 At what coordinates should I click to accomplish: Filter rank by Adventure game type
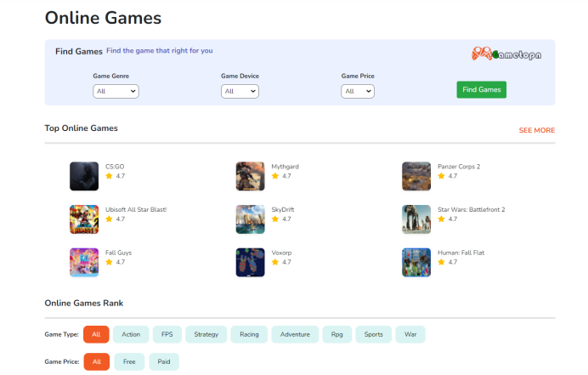[295, 334]
